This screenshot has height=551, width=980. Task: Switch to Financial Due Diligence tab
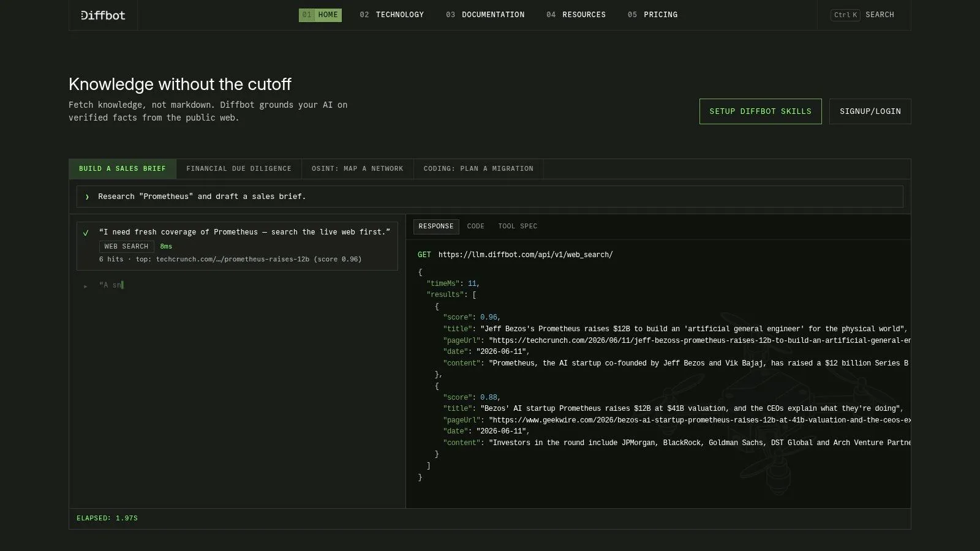(x=239, y=169)
